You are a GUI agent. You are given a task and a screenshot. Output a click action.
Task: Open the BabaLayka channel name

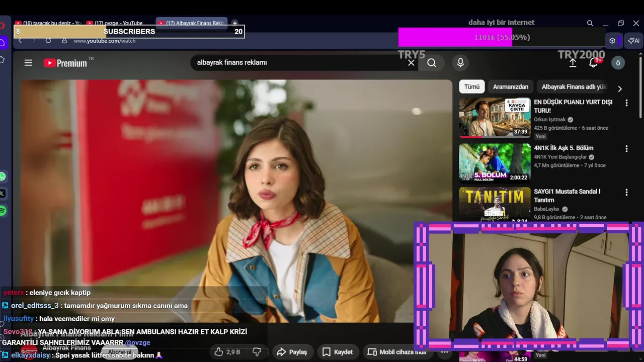click(x=547, y=209)
